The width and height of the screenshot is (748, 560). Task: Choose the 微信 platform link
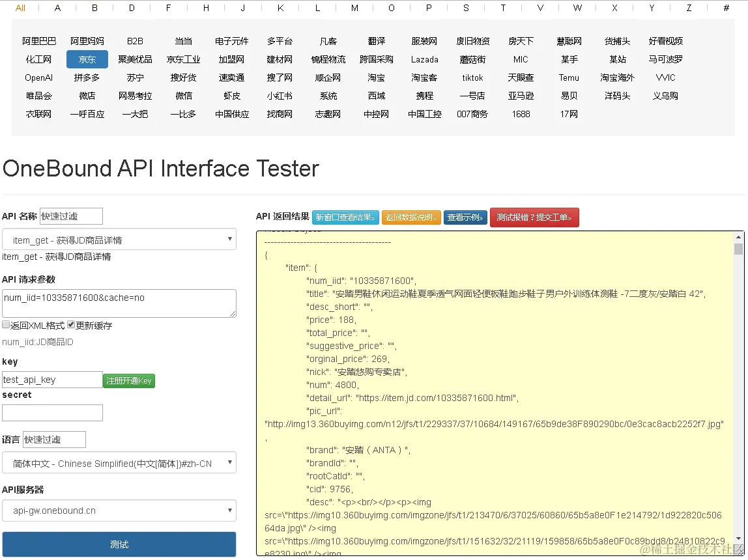click(184, 95)
